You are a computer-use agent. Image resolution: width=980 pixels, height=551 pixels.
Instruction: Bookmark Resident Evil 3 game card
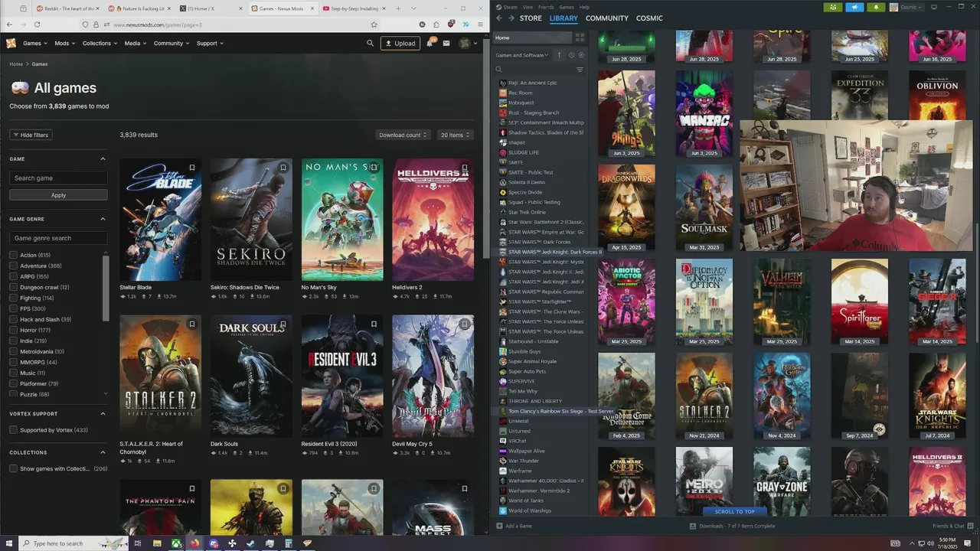click(x=374, y=324)
